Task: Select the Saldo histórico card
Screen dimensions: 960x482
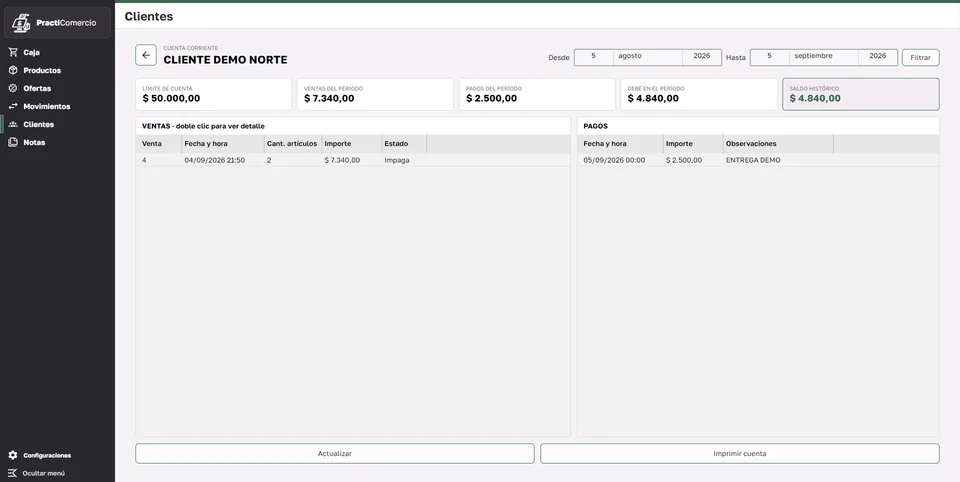Action: coord(861,94)
